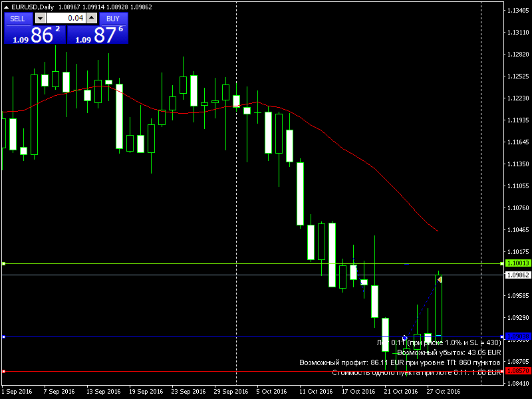This screenshot has width=532, height=399.
Task: Click the SELL button
Action: (x=18, y=19)
